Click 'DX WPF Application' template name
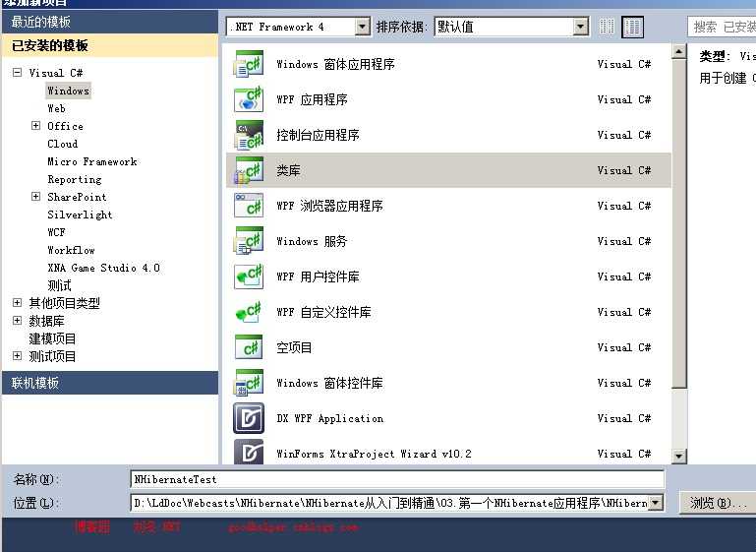Image resolution: width=756 pixels, height=552 pixels. [x=330, y=418]
